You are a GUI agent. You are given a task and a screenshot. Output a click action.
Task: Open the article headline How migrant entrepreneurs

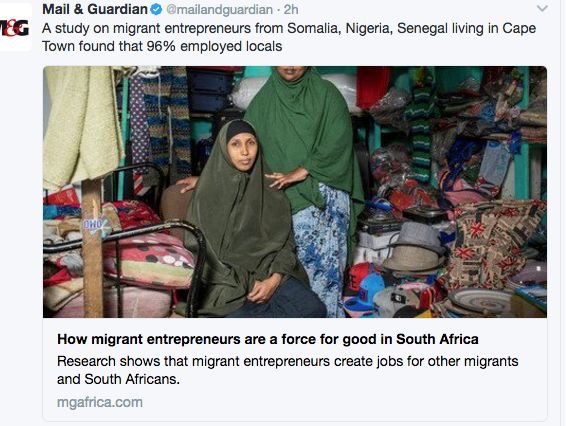click(267, 339)
